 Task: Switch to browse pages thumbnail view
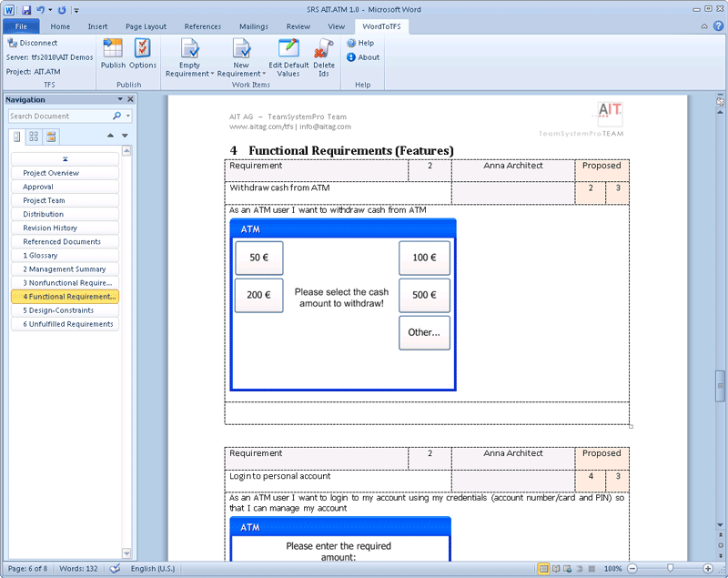[34, 137]
